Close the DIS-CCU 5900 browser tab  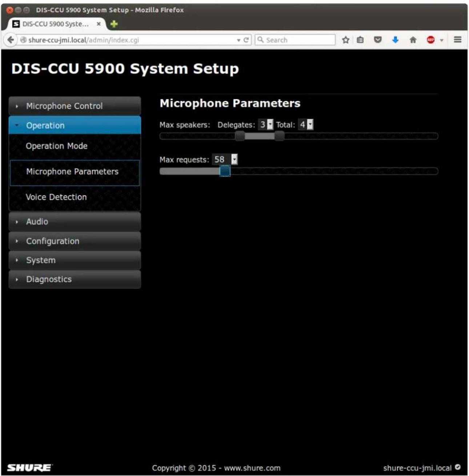pos(99,24)
